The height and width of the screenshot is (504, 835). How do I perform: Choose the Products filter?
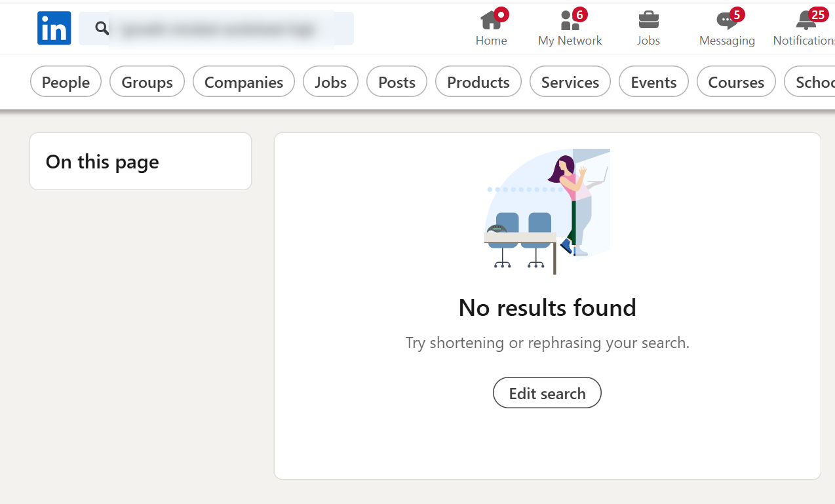click(x=478, y=82)
